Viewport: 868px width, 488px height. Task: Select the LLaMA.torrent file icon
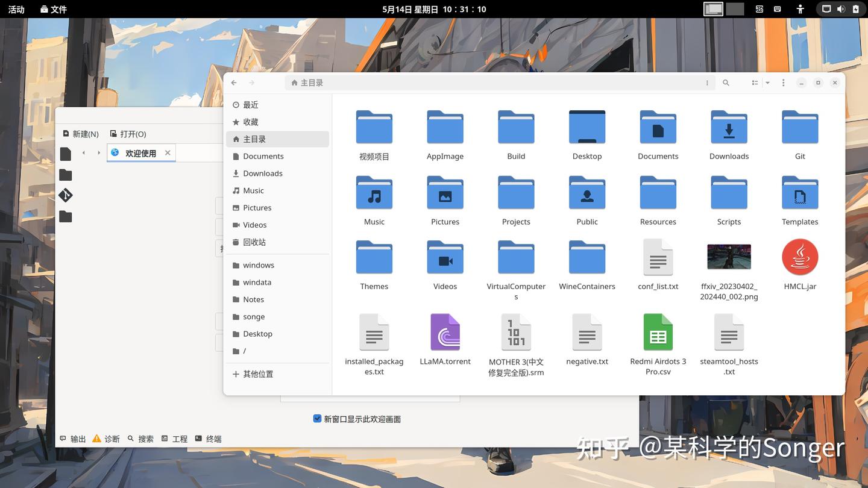445,332
